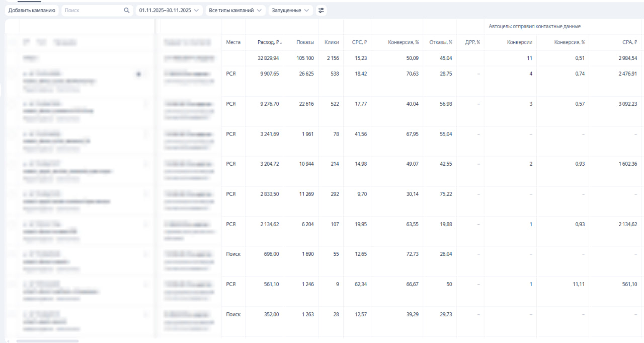Click the Отказы, % column header
644x343 pixels.
point(441,42)
